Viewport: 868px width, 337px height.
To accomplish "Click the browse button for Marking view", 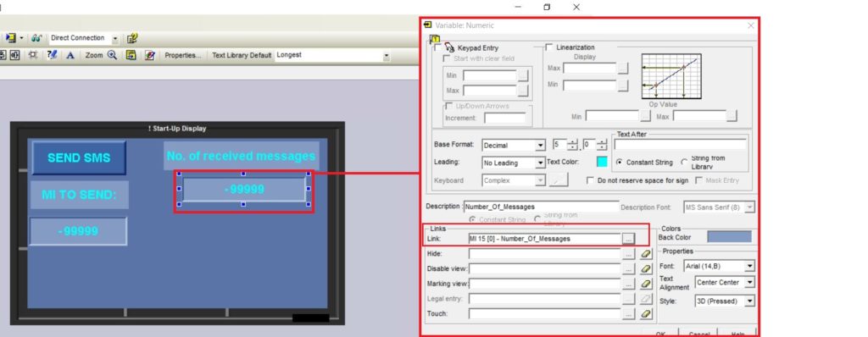I will 628,284.
